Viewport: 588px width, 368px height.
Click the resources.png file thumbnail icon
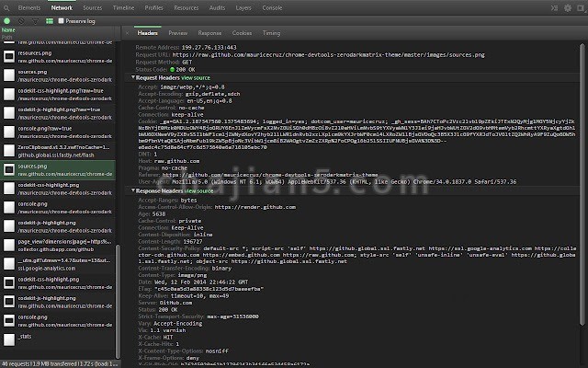tap(9, 58)
